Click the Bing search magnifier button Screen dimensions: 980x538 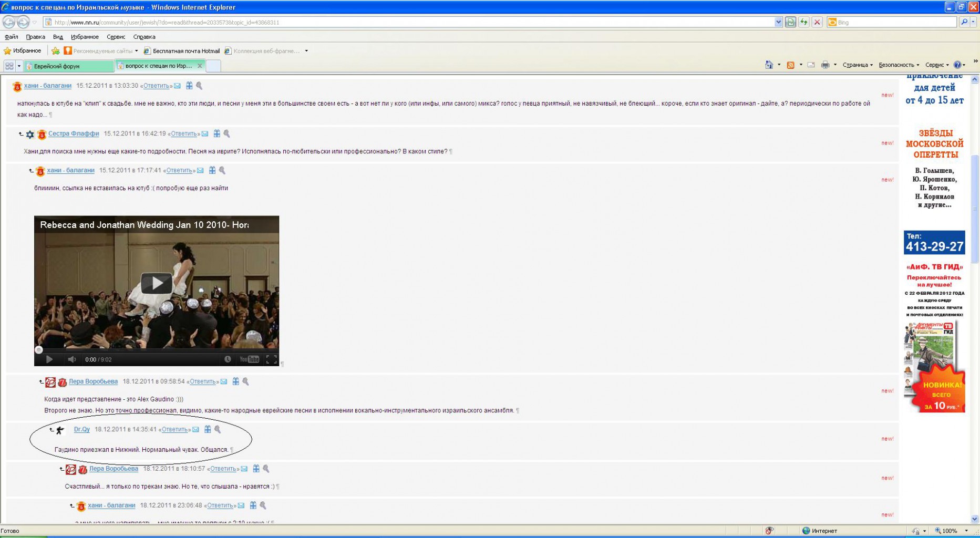tap(964, 22)
